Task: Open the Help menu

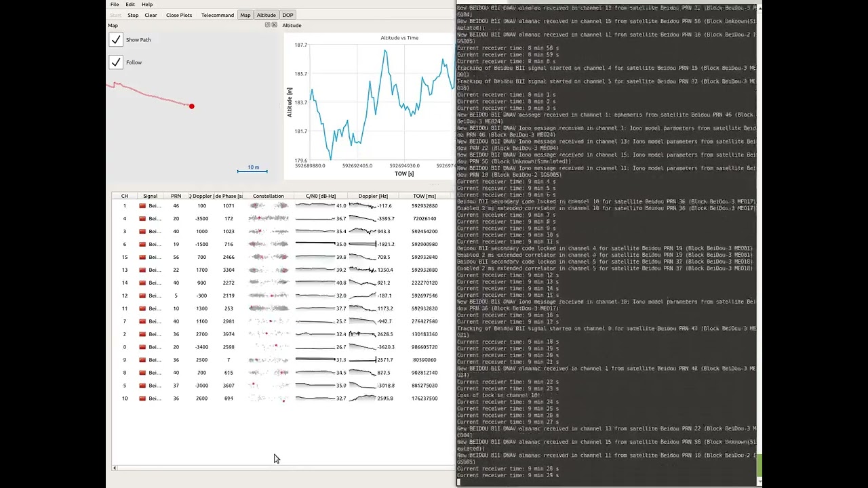Action: pyautogui.click(x=147, y=4)
